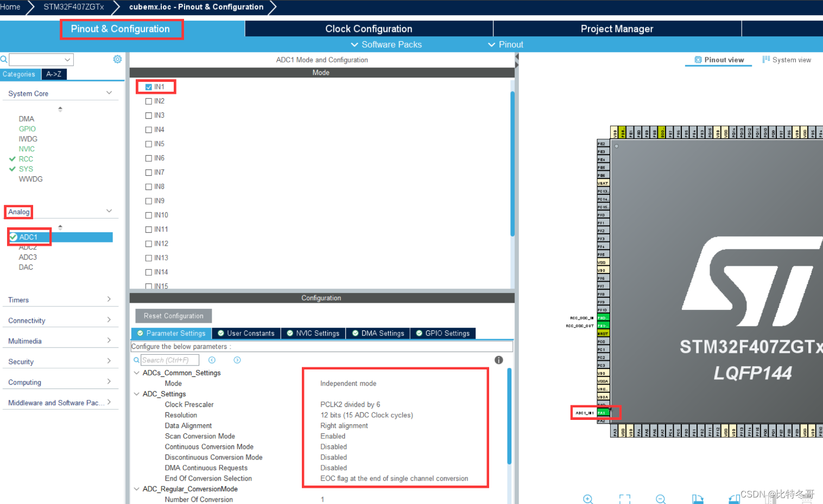Viewport: 823px width, 504px height.
Task: Click the info icon in parameter settings
Action: tap(499, 360)
